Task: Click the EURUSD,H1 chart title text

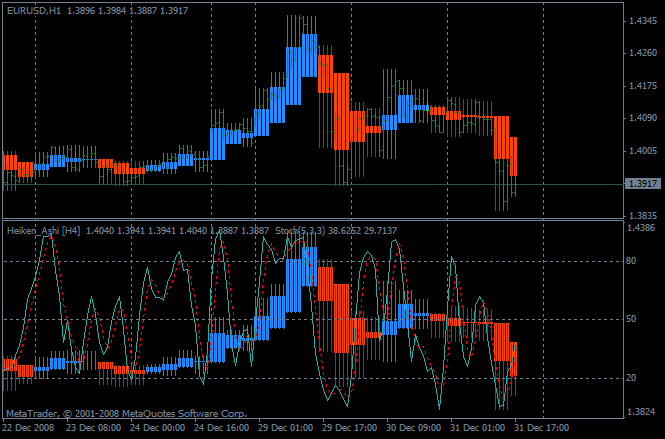Action: click(x=34, y=11)
